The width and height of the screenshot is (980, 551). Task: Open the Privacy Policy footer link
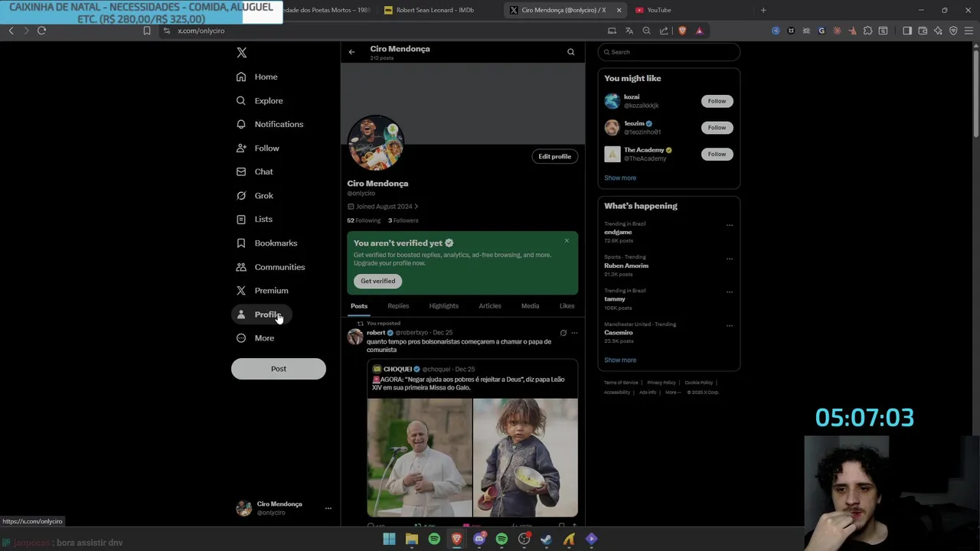661,383
